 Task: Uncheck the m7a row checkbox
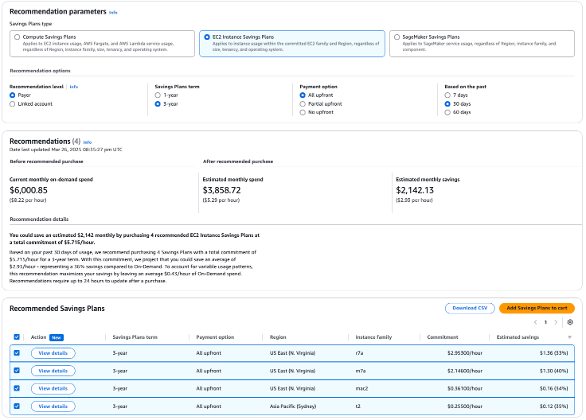click(x=17, y=371)
